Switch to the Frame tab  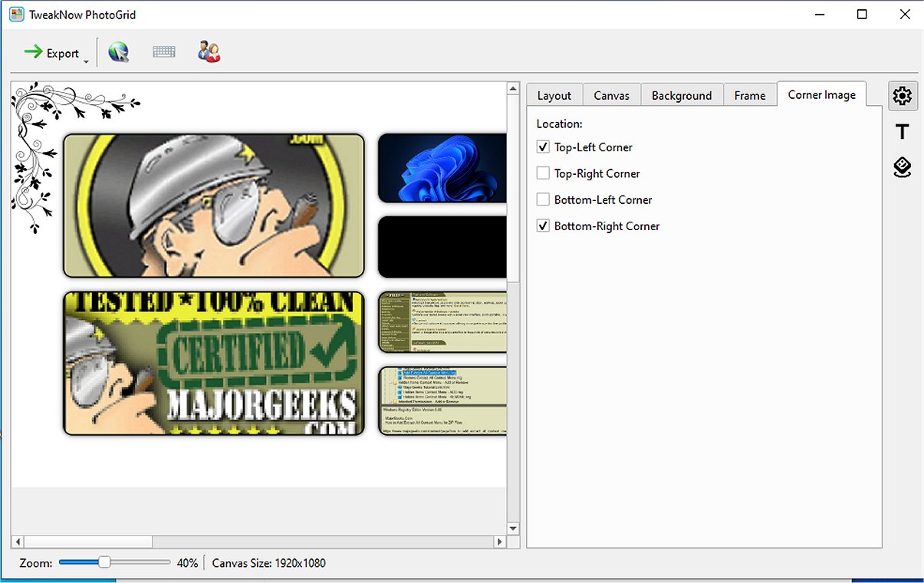pyautogui.click(x=750, y=95)
